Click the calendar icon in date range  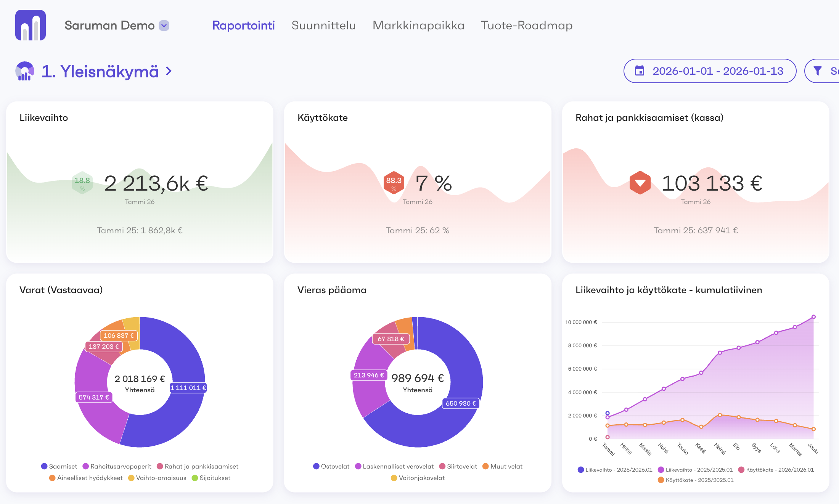coord(640,71)
